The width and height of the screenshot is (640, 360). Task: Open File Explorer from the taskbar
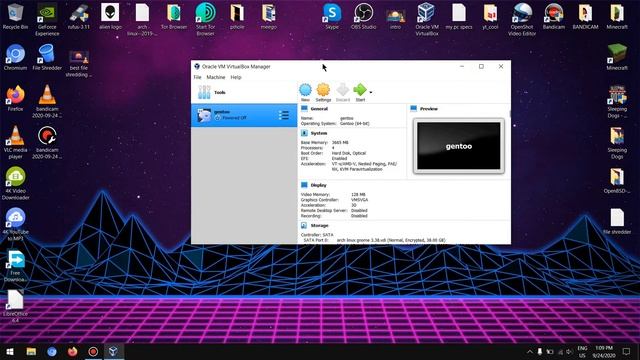coord(31,351)
